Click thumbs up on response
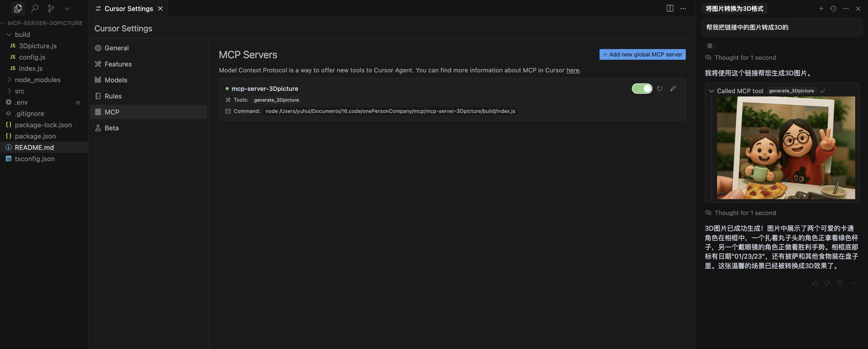The image size is (868, 349). pyautogui.click(x=815, y=283)
